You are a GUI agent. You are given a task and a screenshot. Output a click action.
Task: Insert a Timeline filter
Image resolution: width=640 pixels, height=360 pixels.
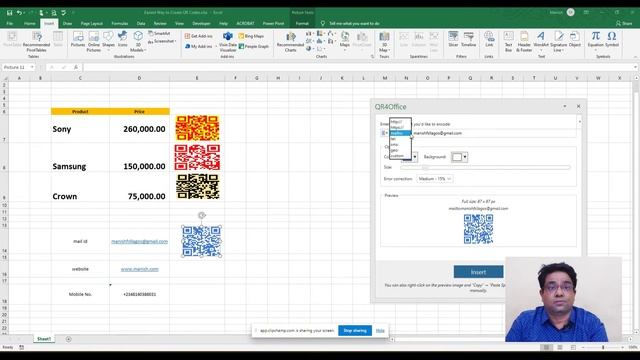tap(469, 39)
